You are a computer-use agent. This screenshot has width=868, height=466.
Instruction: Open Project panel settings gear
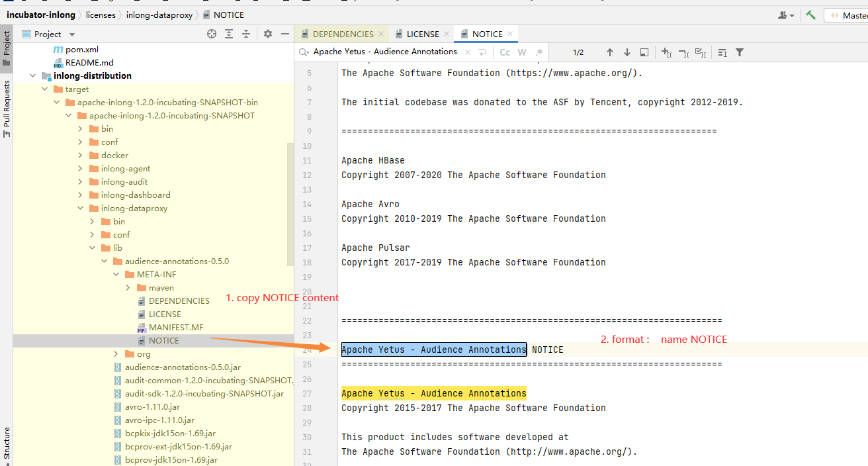pyautogui.click(x=268, y=34)
